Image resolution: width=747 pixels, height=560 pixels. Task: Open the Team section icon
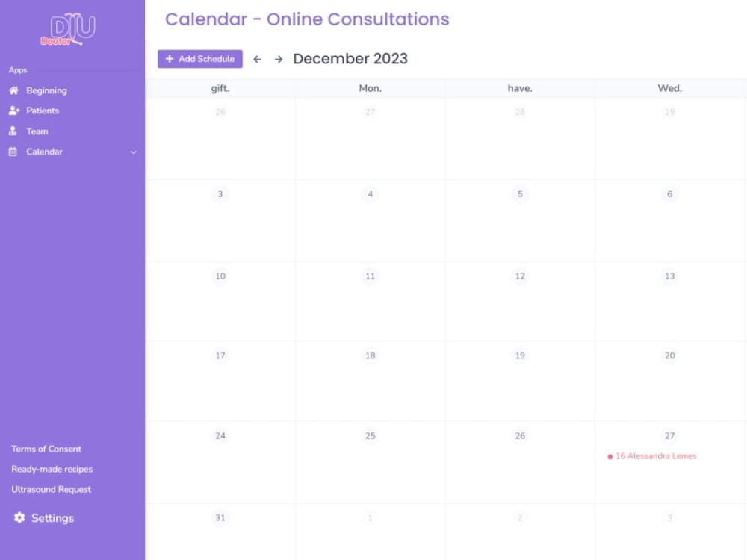[x=15, y=131]
